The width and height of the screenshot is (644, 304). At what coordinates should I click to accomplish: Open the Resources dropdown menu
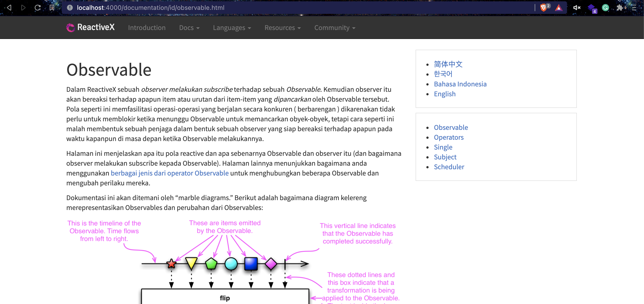tap(283, 28)
